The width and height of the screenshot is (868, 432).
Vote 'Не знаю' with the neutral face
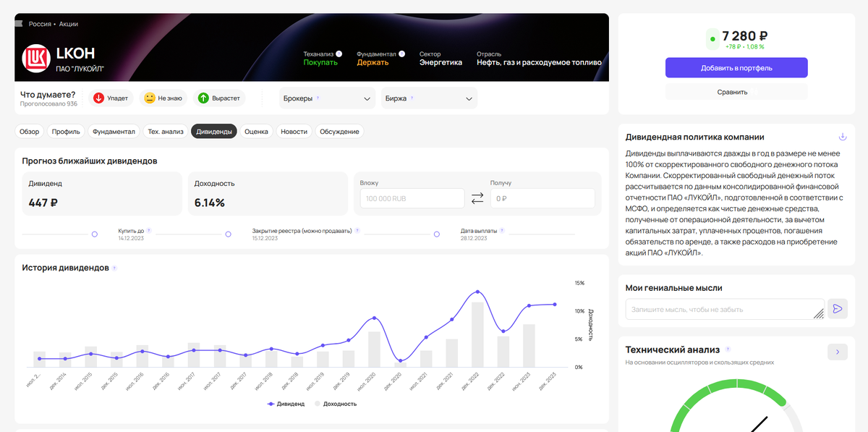[163, 98]
